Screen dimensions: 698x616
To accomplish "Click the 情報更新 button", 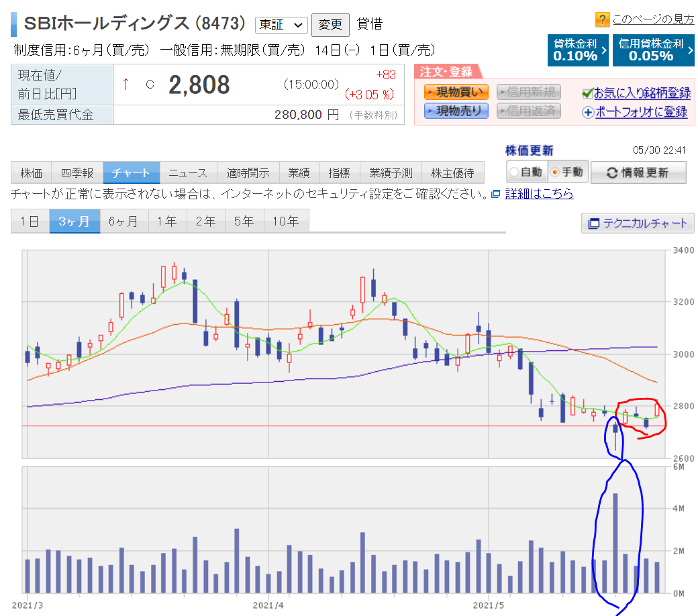I will (638, 172).
